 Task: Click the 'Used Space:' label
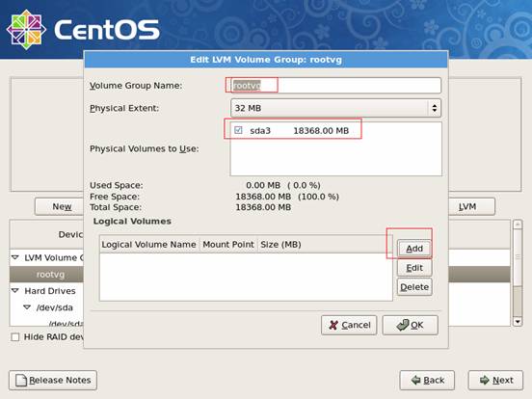(117, 185)
